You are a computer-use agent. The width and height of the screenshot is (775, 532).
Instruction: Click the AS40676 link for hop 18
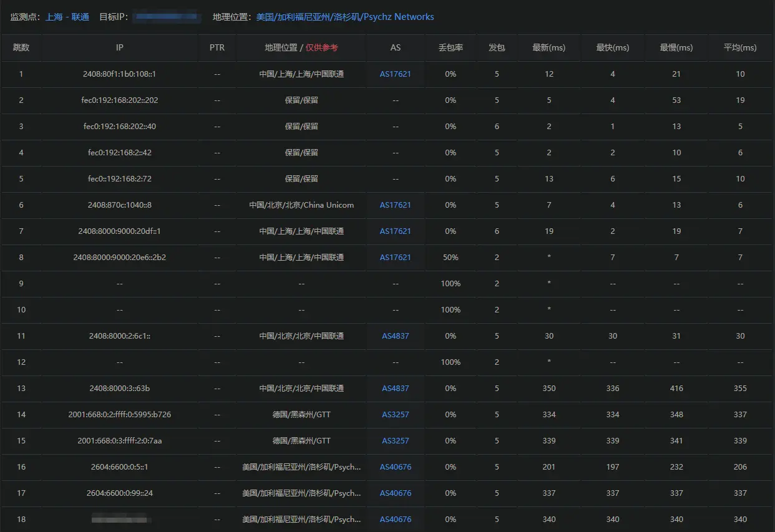coord(395,520)
